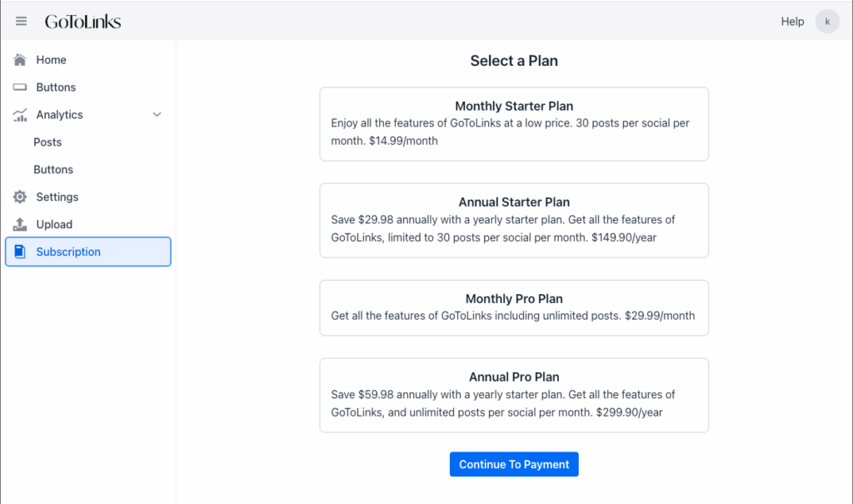Open the user avatar 'k' menu
Screen dimensions: 853x504
tap(826, 22)
